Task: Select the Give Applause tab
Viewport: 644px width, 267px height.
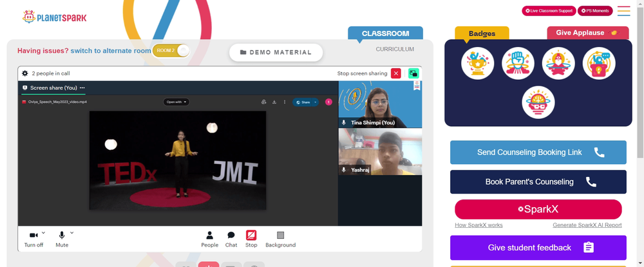Action: coord(588,33)
